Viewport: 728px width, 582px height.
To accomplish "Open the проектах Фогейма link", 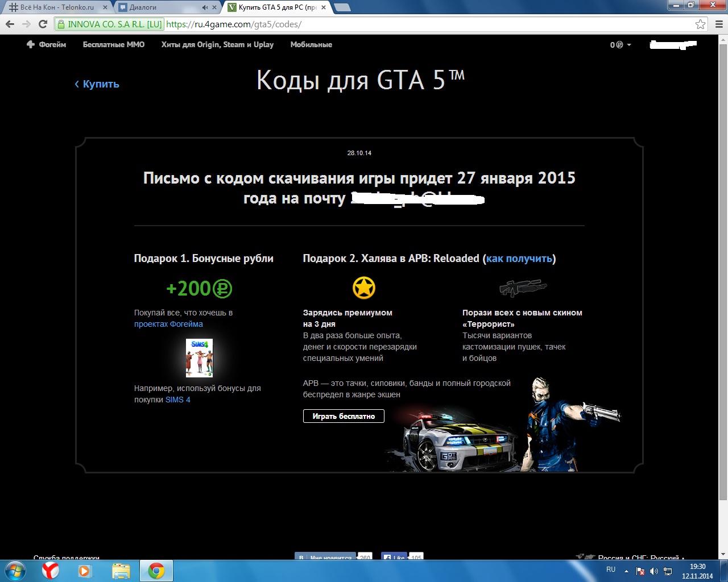I will 168,324.
